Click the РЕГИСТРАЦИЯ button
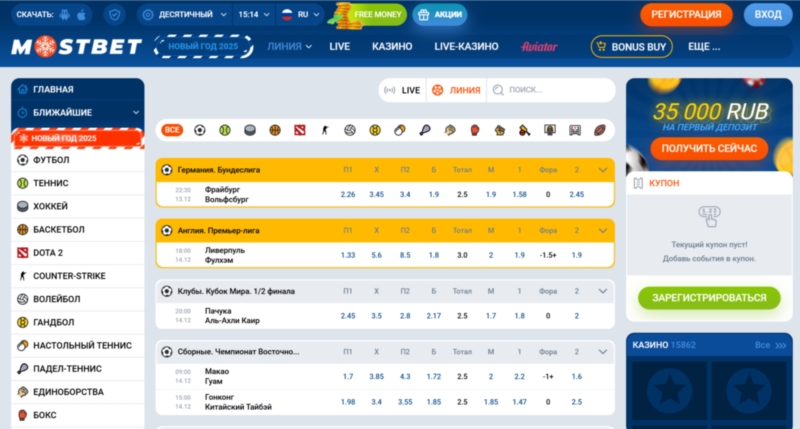 686,15
